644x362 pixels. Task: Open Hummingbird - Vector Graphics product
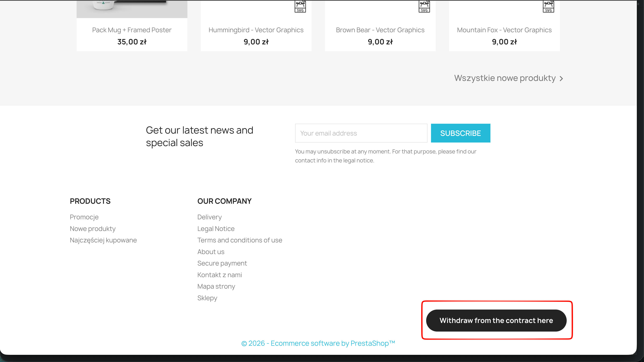click(256, 30)
